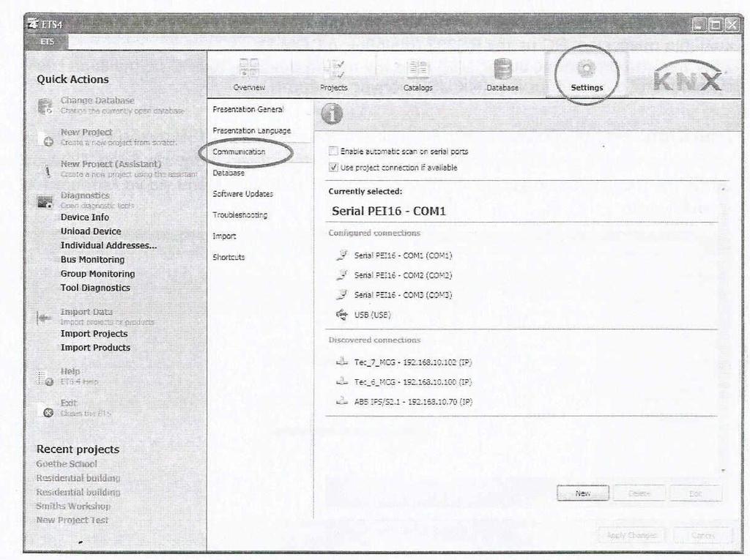
Task: Uncheck Use project connection if available
Action: (x=333, y=168)
